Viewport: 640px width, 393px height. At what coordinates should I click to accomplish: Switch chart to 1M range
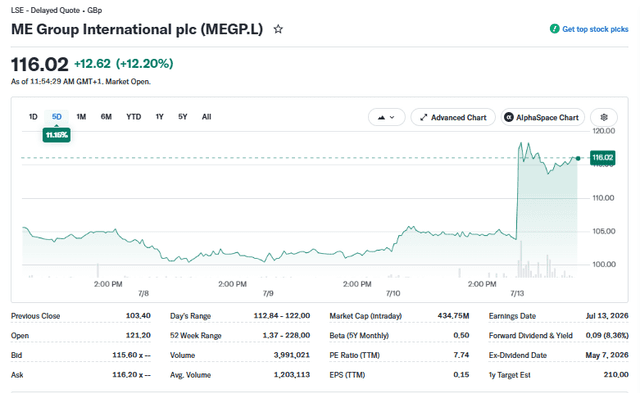click(81, 117)
